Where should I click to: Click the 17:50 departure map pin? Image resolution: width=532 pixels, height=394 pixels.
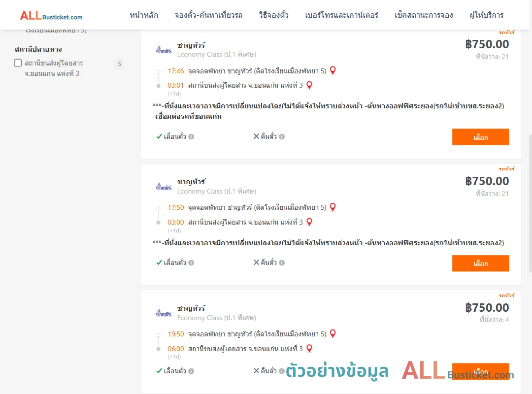point(333,207)
